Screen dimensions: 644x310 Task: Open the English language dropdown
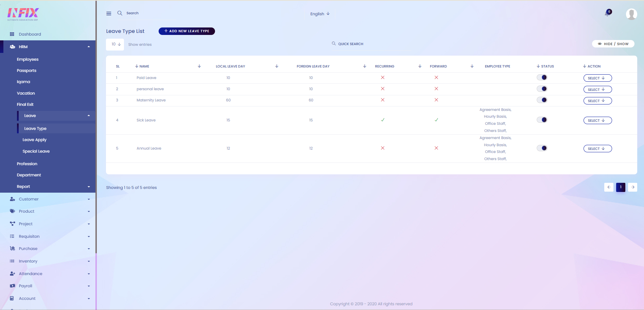(320, 14)
